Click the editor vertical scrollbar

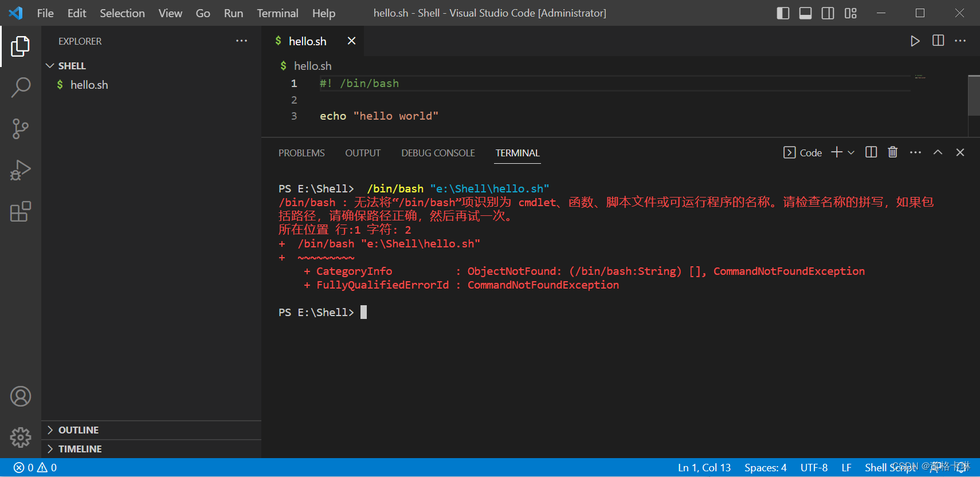(x=974, y=95)
